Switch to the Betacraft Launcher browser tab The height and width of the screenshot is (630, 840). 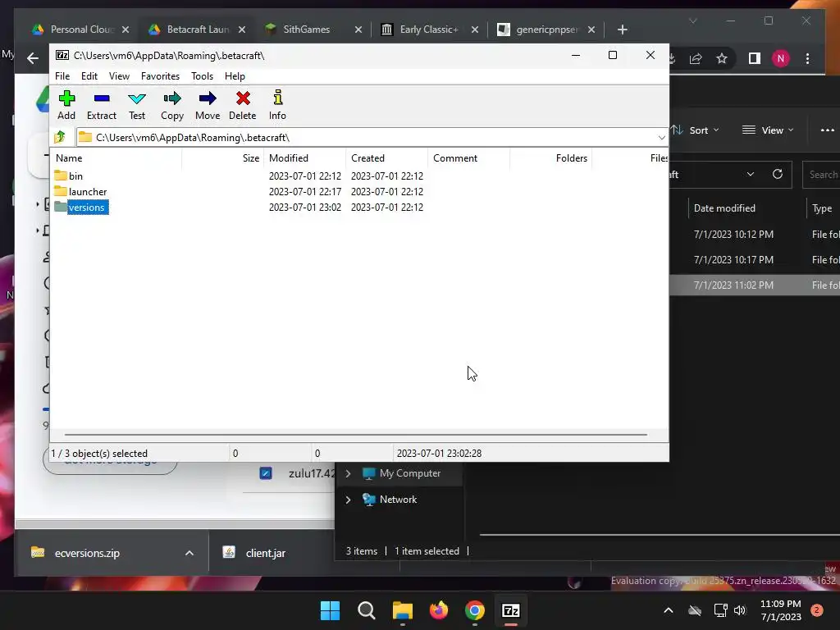[x=197, y=30]
